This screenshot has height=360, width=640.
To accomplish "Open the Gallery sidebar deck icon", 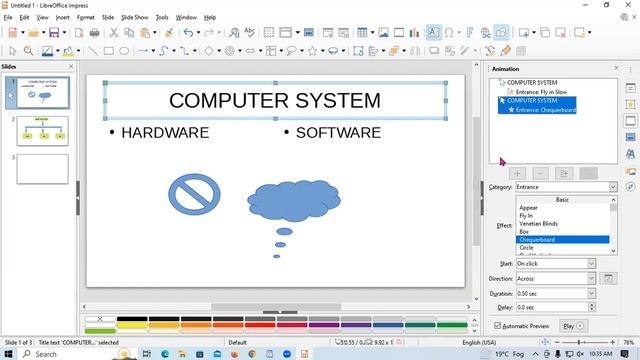I will point(630,171).
